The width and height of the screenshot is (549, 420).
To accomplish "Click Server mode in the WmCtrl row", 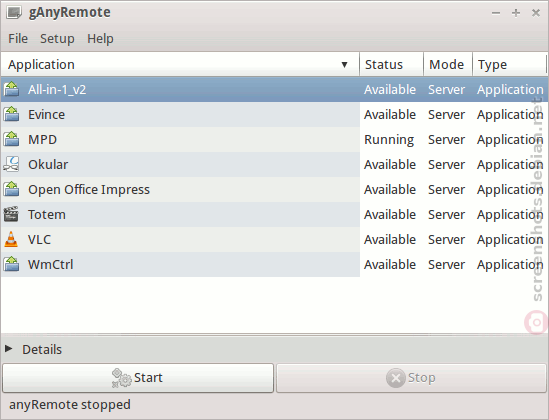I will point(446,264).
